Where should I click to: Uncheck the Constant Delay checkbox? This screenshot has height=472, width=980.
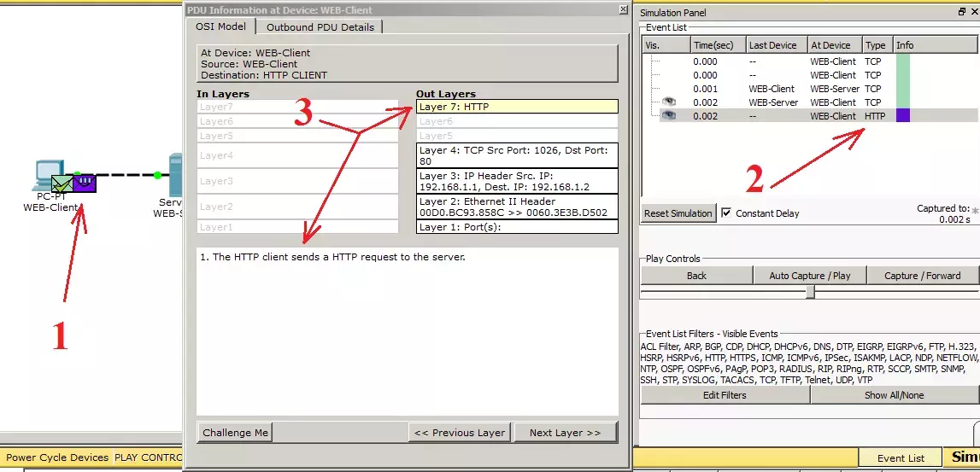pyautogui.click(x=725, y=213)
